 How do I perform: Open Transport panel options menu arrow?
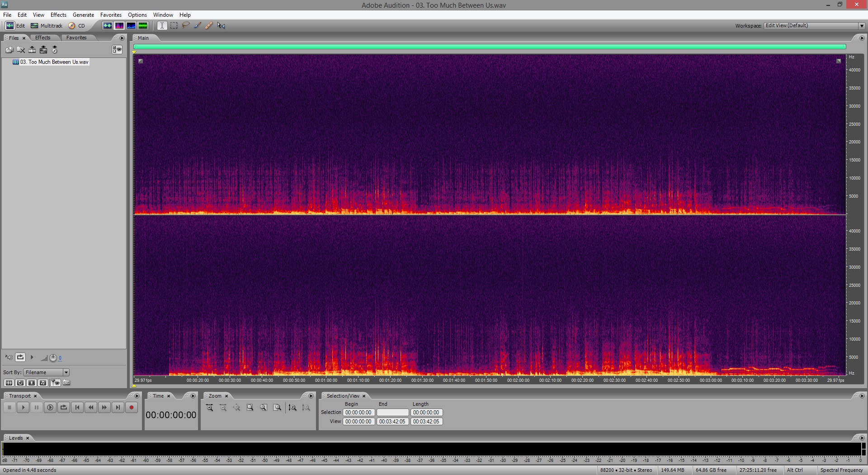137,396
